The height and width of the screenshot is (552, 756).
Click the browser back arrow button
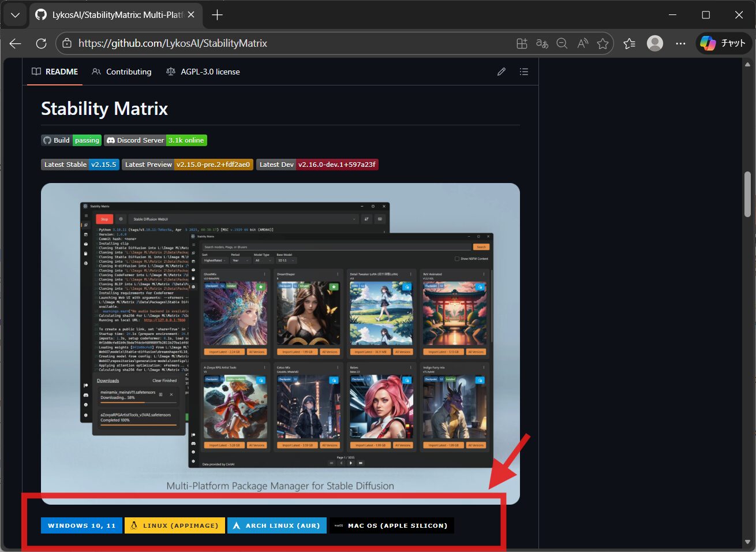point(16,43)
